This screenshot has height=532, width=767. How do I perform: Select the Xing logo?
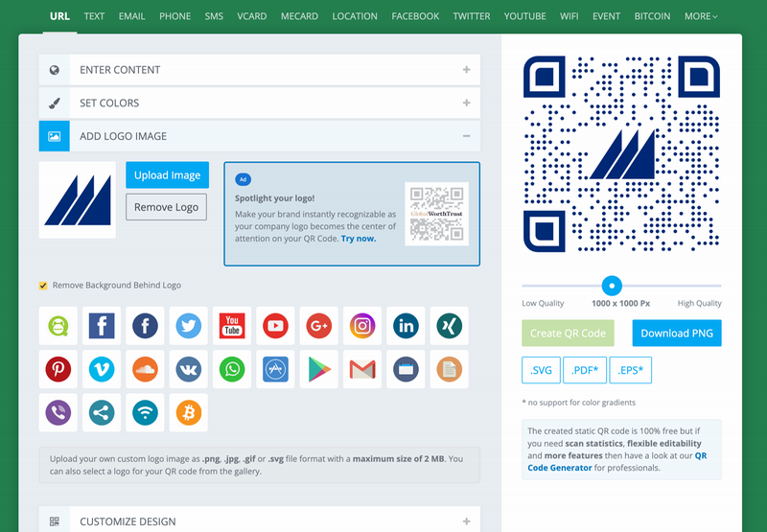coord(450,326)
